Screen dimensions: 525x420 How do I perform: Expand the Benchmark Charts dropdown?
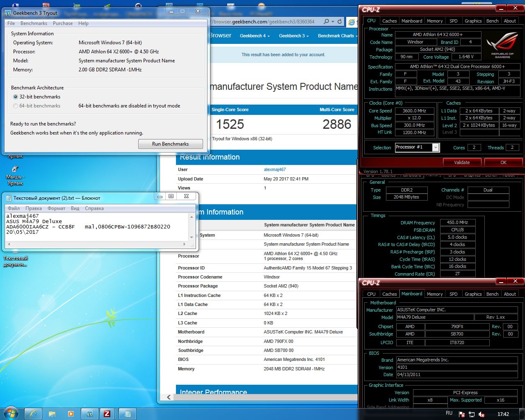click(338, 36)
